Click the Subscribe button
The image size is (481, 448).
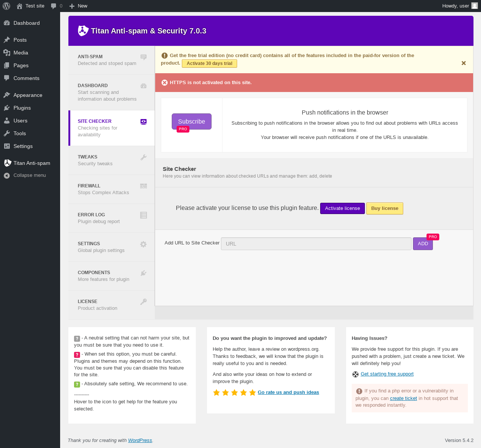pyautogui.click(x=192, y=122)
